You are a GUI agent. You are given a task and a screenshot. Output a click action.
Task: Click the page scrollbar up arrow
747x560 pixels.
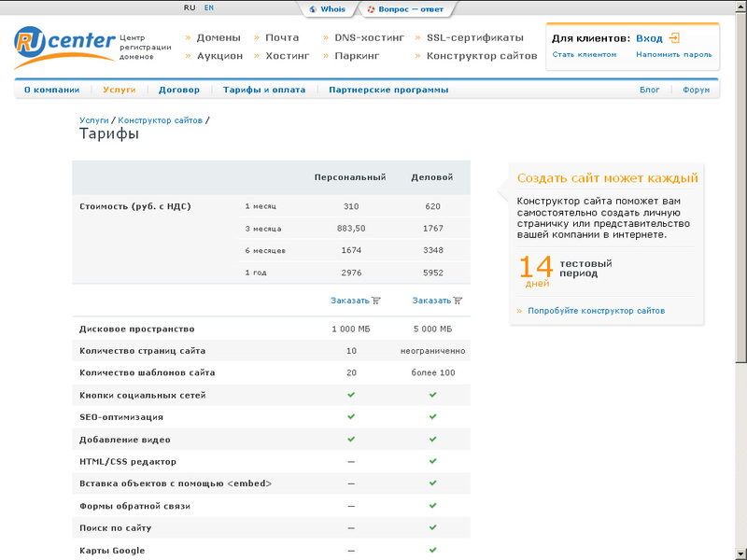pos(740,8)
